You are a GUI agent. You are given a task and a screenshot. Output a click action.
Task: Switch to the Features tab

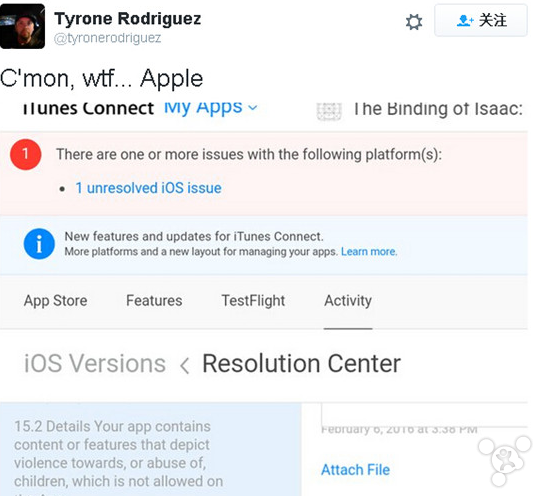coord(154,300)
